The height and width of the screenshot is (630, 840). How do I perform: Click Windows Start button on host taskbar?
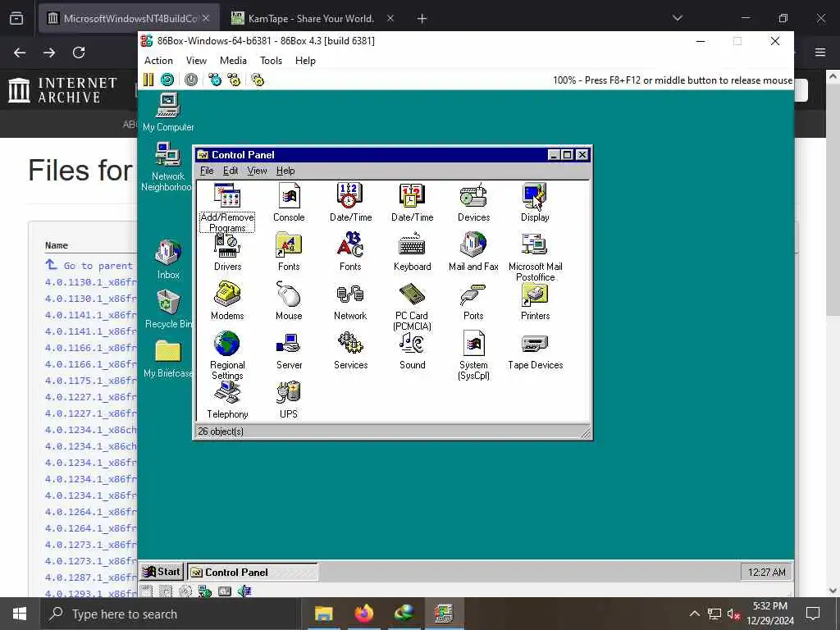coord(20,614)
